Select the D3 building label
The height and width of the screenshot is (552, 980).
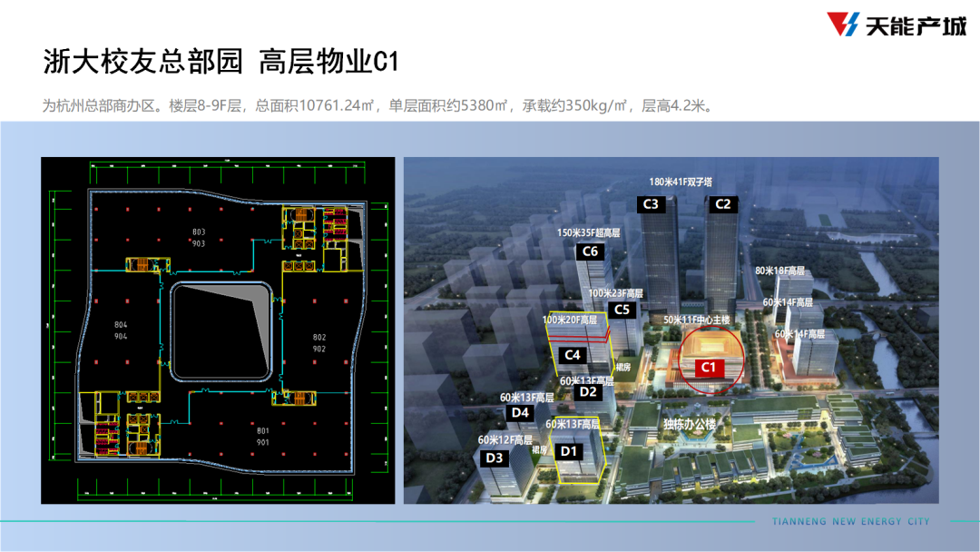click(x=495, y=458)
